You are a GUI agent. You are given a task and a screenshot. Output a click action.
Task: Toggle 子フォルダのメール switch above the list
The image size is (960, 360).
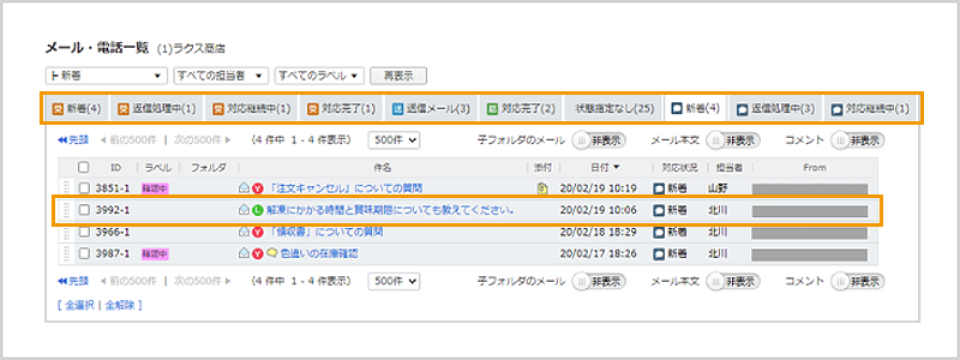point(598,140)
